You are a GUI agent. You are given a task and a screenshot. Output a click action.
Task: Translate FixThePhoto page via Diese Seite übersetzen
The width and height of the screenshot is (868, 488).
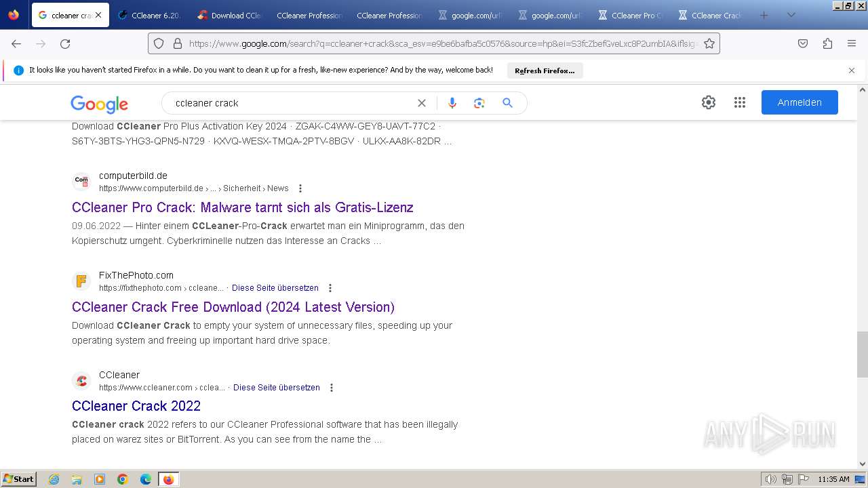pyautogui.click(x=275, y=288)
